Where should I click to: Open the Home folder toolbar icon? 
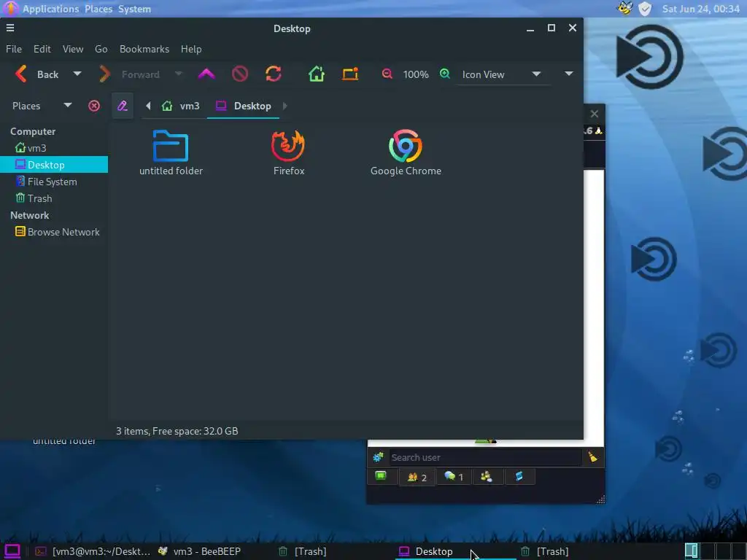[x=317, y=74]
